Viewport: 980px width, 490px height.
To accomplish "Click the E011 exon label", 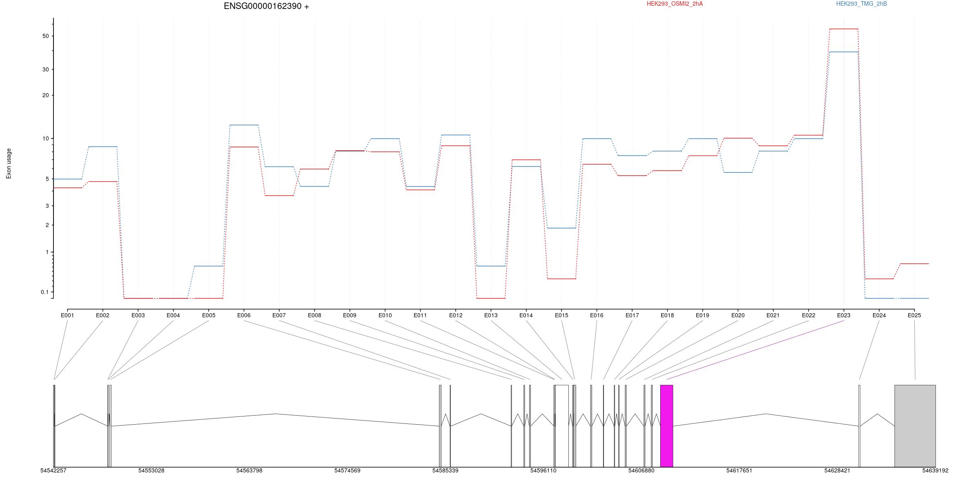I will coord(420,315).
